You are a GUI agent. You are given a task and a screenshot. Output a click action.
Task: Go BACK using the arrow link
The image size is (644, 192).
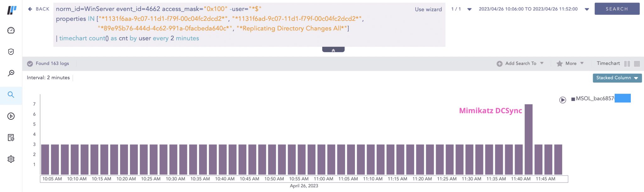(39, 9)
